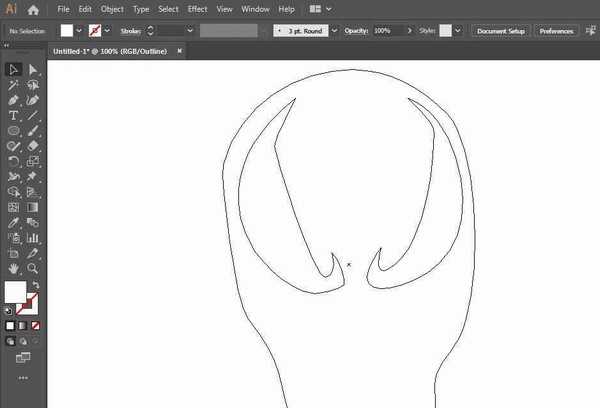Viewport: 600px width, 408px height.
Task: Click the Document Setup button
Action: tap(500, 31)
